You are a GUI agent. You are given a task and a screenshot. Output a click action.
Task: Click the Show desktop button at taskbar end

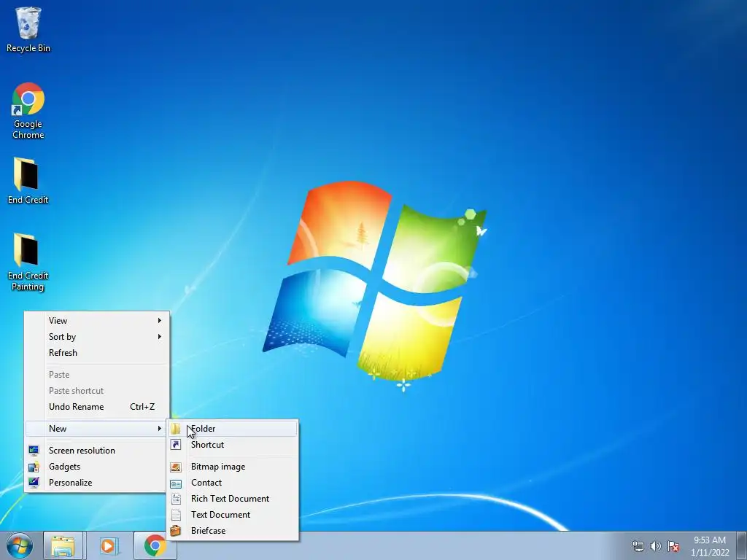tap(742, 546)
